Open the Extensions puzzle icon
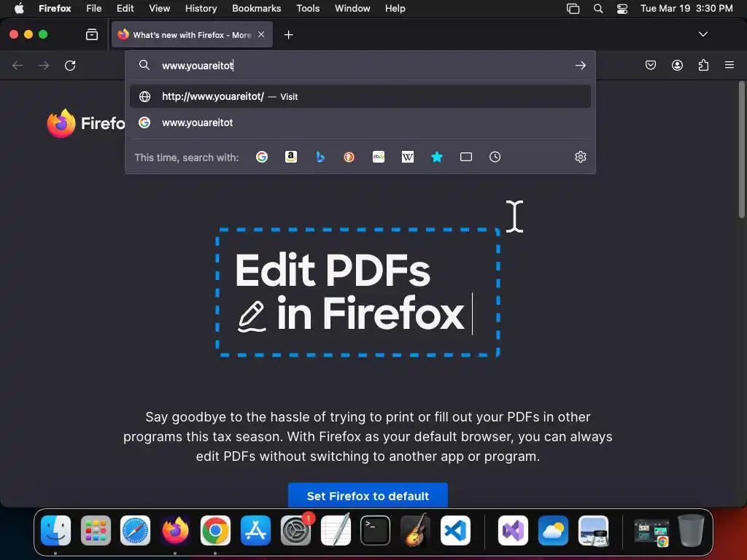747x560 pixels. (703, 65)
